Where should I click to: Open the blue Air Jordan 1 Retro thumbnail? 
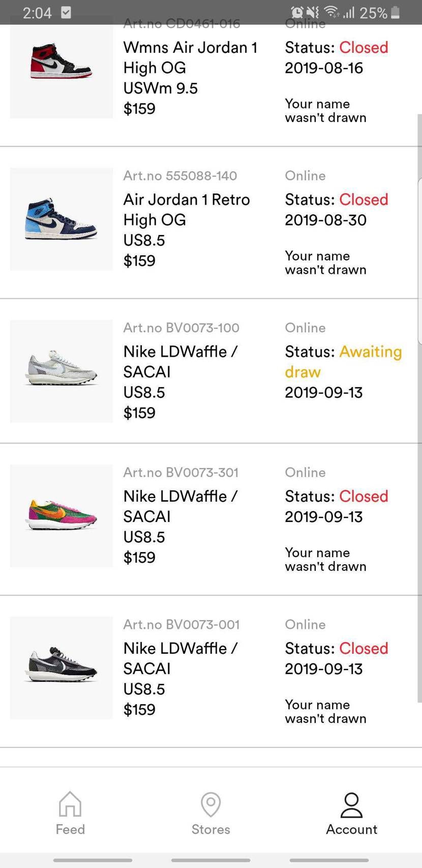(62, 219)
